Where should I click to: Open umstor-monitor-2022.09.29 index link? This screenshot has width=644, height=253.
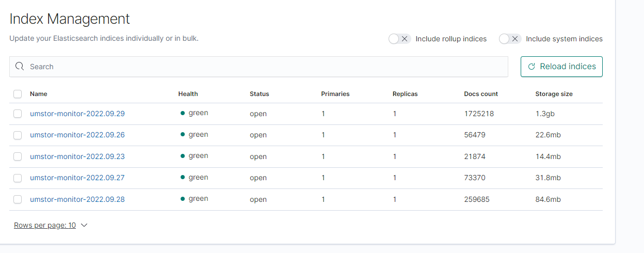click(77, 114)
